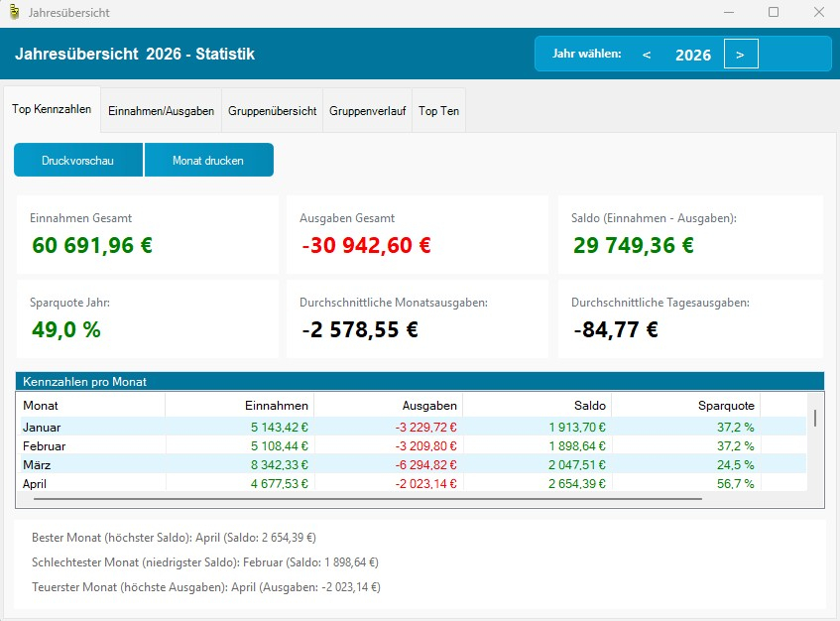Viewport: 840px width, 621px height.
Task: Click the Ausgaben column header
Action: click(388, 405)
